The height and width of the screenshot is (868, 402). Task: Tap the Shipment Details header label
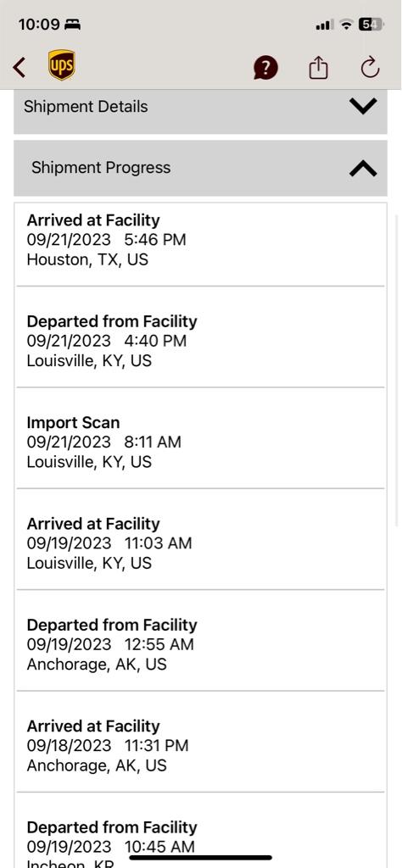pos(86,106)
